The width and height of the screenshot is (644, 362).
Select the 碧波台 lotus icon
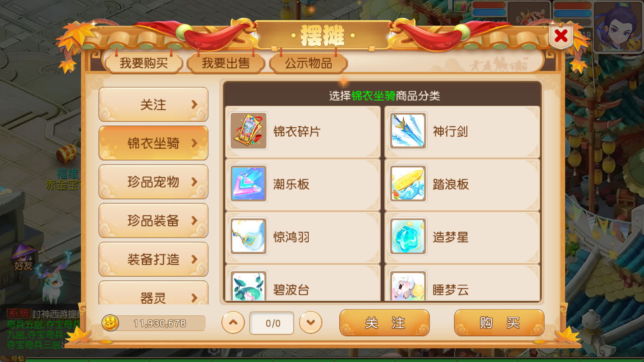pos(248,286)
